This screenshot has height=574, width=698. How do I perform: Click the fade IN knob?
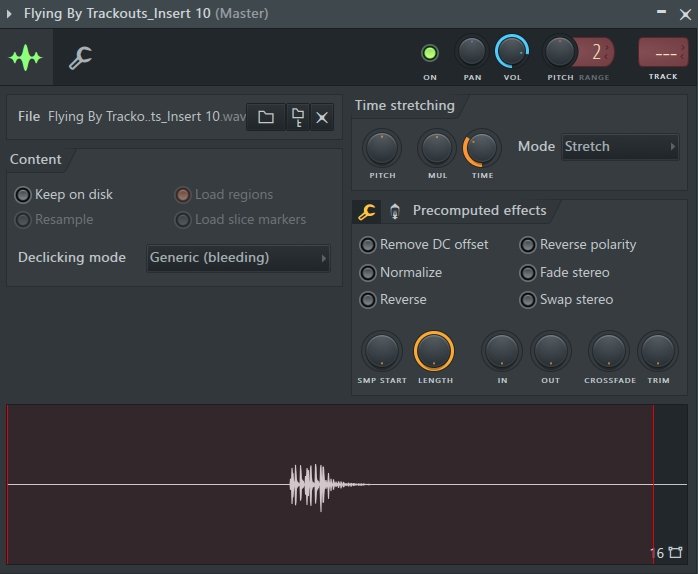(x=502, y=351)
